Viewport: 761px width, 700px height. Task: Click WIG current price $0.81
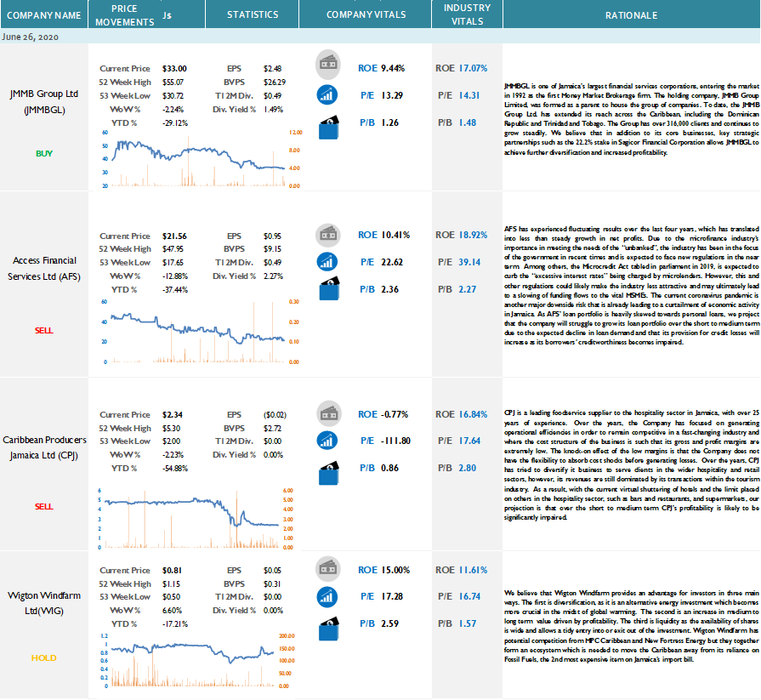pyautogui.click(x=172, y=571)
